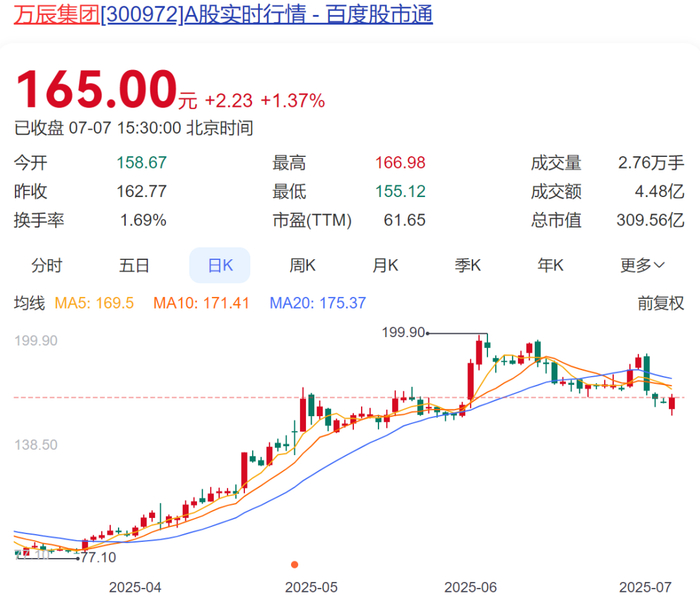Screen dimensions: 700x597
Task: Open the 万辰集团 A股实时行情 title link
Action: click(223, 14)
